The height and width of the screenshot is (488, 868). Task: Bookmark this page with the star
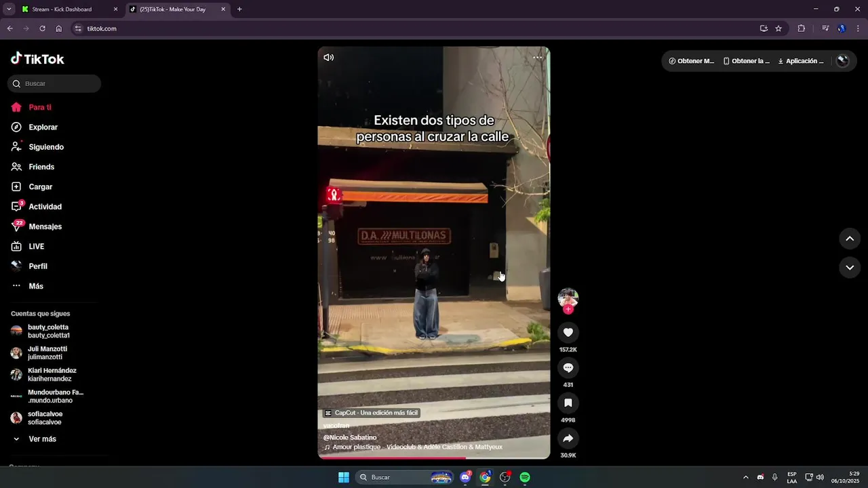778,28
